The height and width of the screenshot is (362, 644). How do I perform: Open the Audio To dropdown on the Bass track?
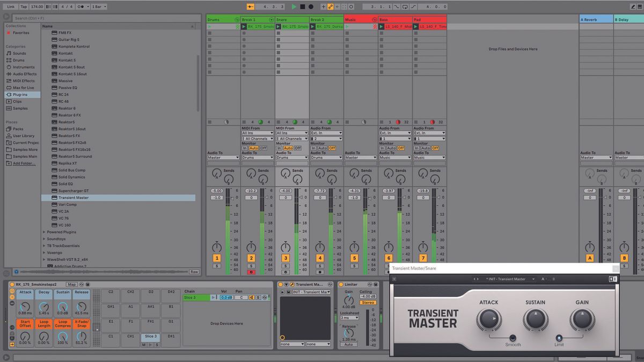[x=393, y=158]
